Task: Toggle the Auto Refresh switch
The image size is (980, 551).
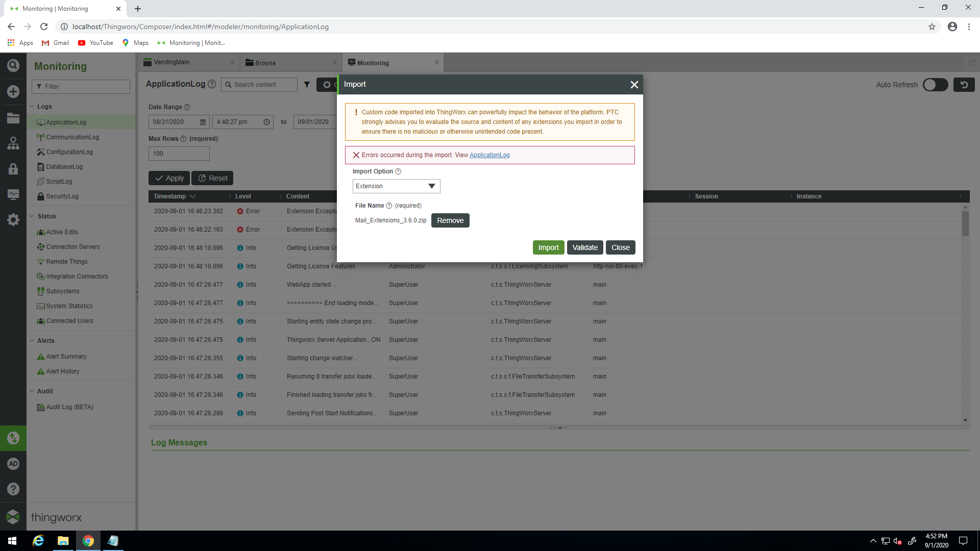Action: (935, 85)
